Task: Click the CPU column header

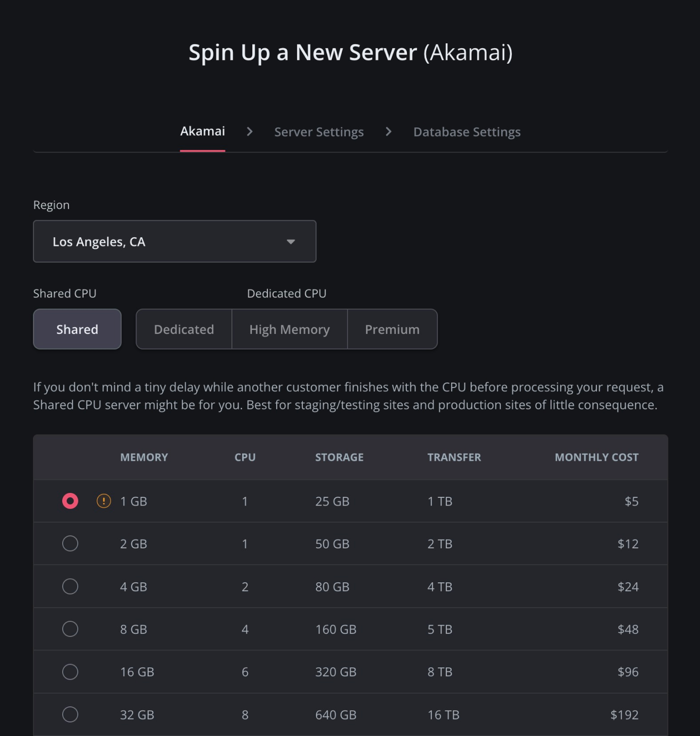Action: click(x=245, y=457)
